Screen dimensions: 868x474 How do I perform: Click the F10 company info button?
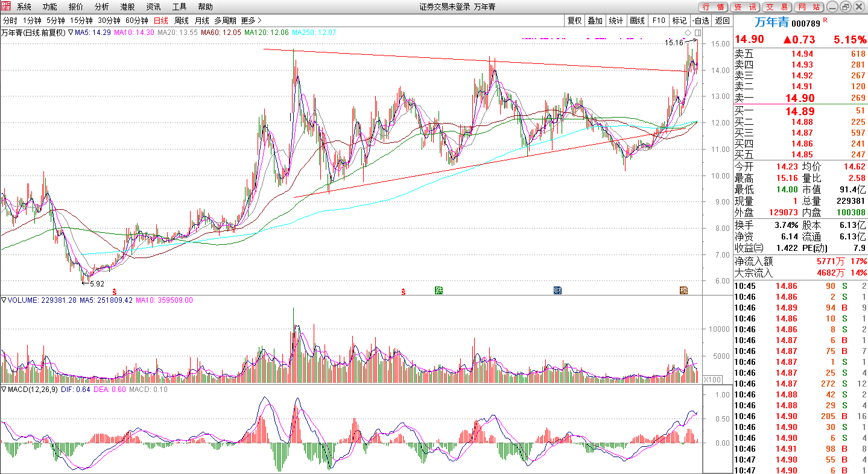[659, 21]
